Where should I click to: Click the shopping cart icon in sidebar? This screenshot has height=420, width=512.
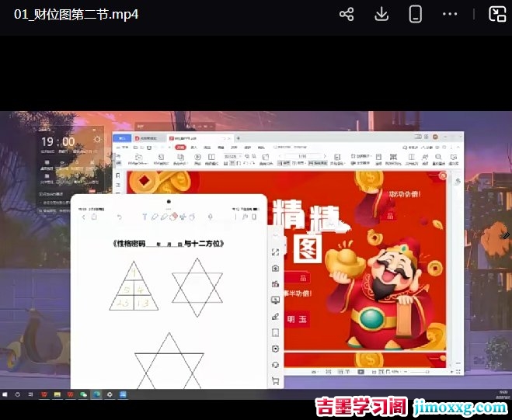pos(275,381)
